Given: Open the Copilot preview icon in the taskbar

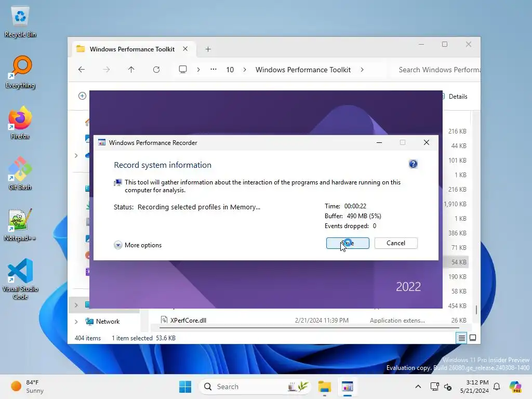Looking at the screenshot, I should point(515,387).
